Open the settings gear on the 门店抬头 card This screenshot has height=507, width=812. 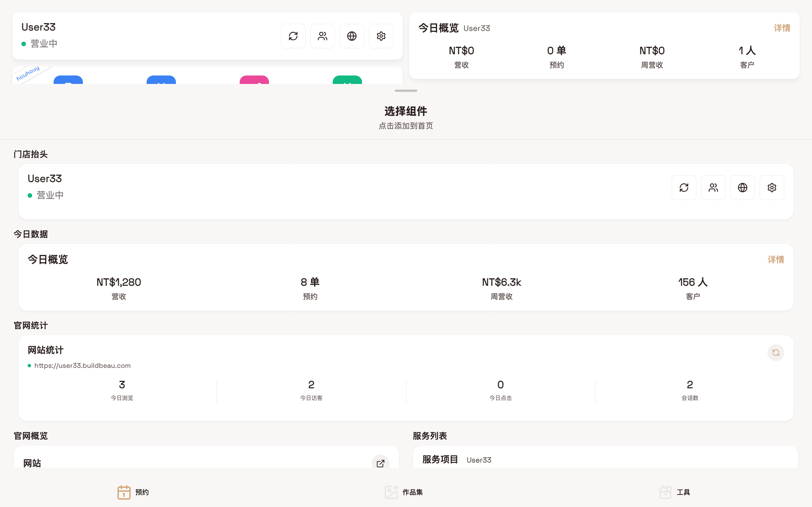tap(772, 187)
